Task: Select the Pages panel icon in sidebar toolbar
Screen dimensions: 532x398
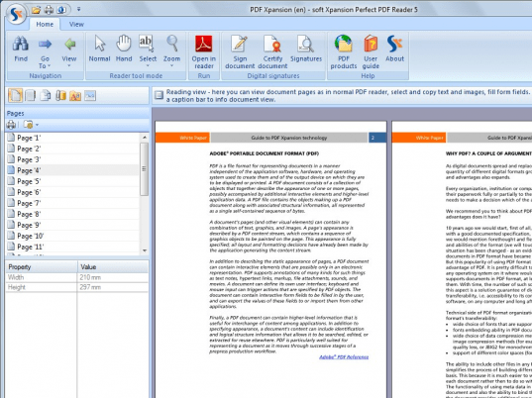Action: pos(15,96)
